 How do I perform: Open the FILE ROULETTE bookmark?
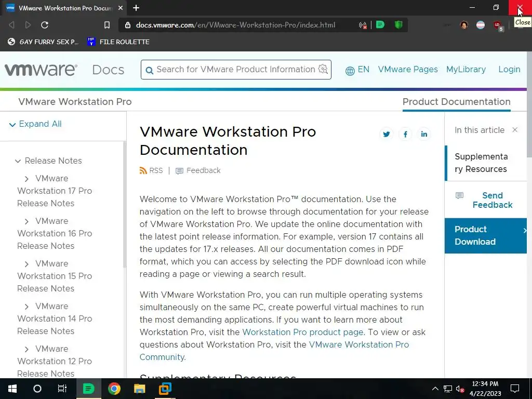[118, 42]
